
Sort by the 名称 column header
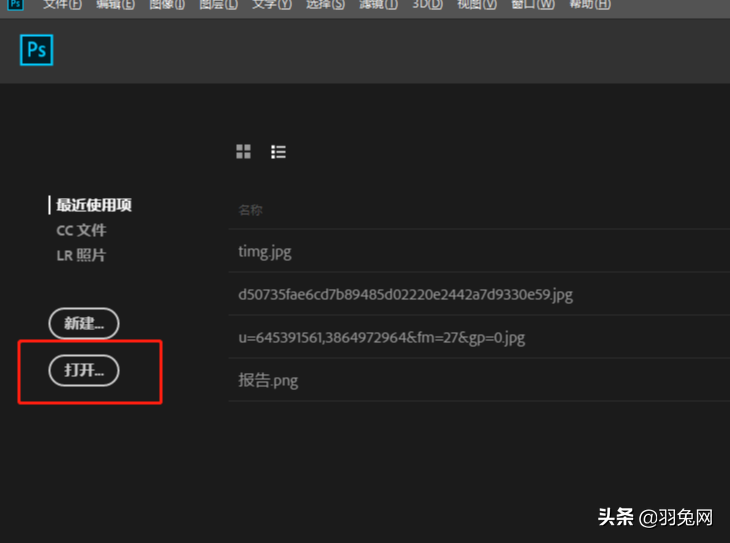click(250, 210)
